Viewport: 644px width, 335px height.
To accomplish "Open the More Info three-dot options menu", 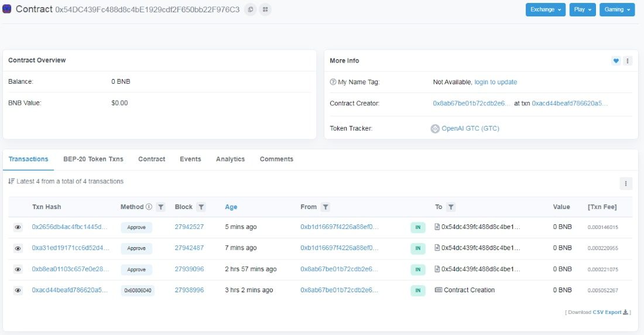I will 628,61.
